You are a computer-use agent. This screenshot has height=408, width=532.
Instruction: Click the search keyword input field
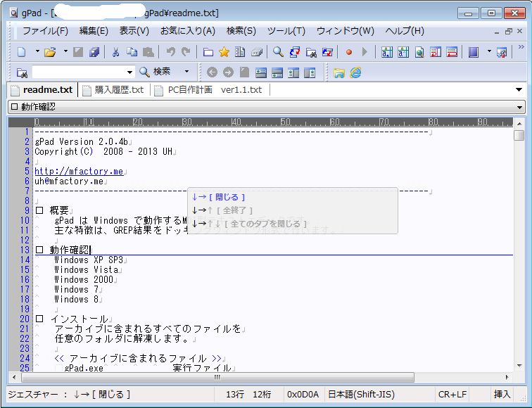click(79, 72)
